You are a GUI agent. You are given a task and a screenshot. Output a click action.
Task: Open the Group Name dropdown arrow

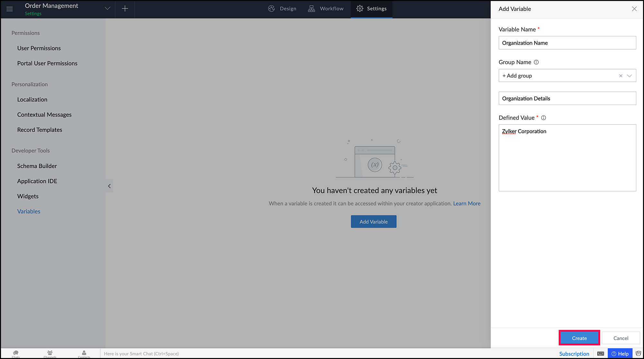pos(629,76)
